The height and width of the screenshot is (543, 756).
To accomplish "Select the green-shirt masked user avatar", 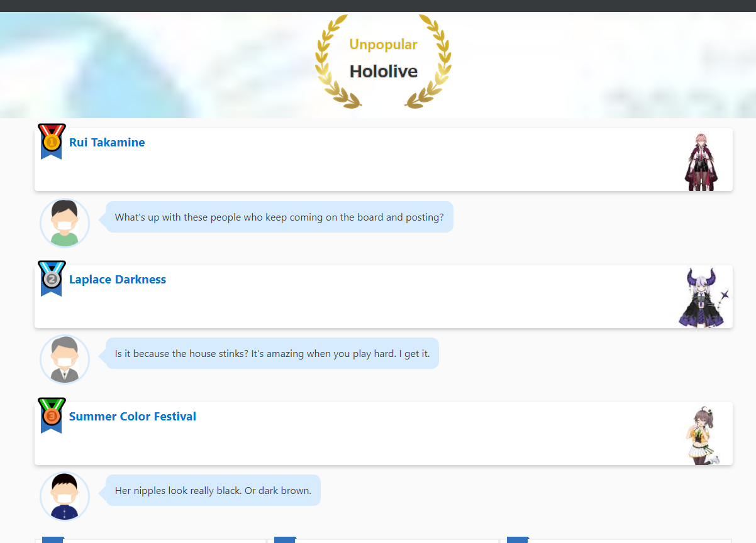I will tap(65, 223).
